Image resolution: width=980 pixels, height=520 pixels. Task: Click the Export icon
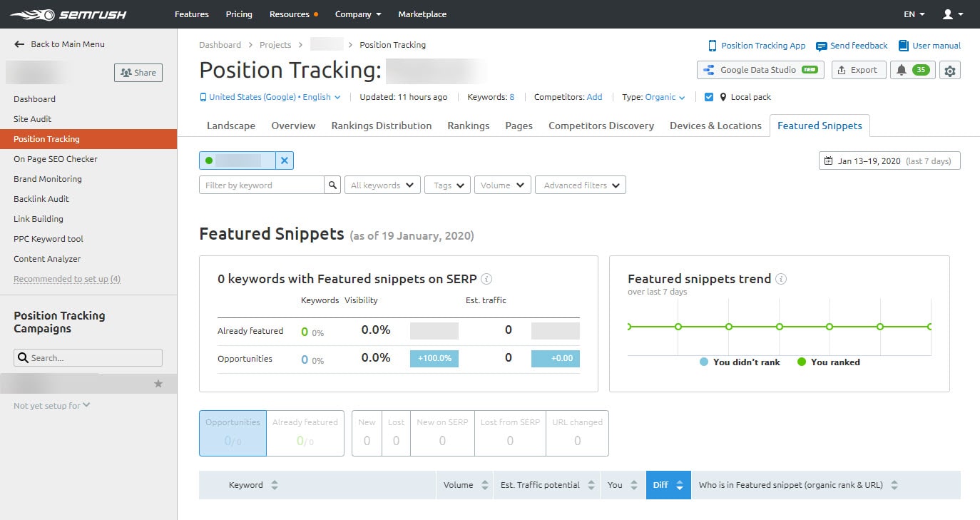pyautogui.click(x=859, y=70)
